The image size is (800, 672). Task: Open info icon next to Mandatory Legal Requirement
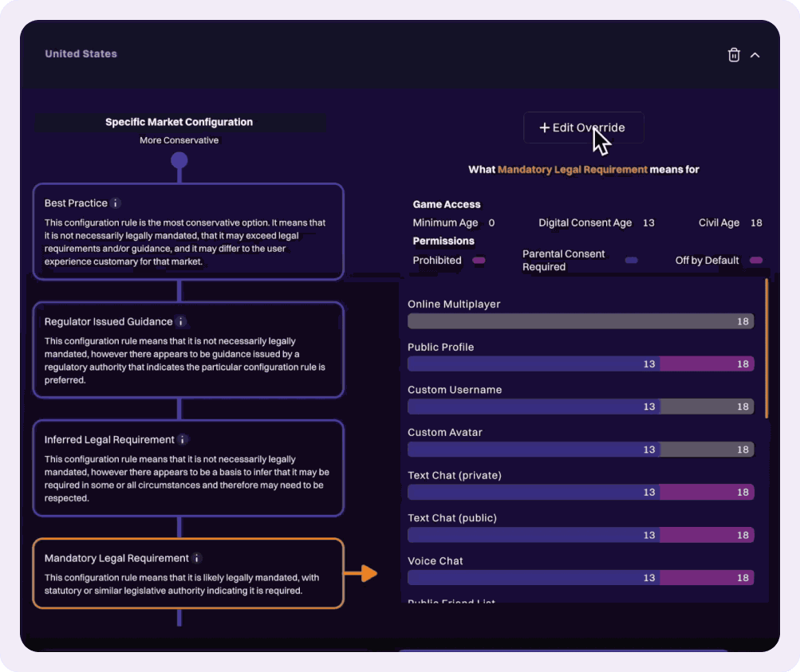click(197, 559)
